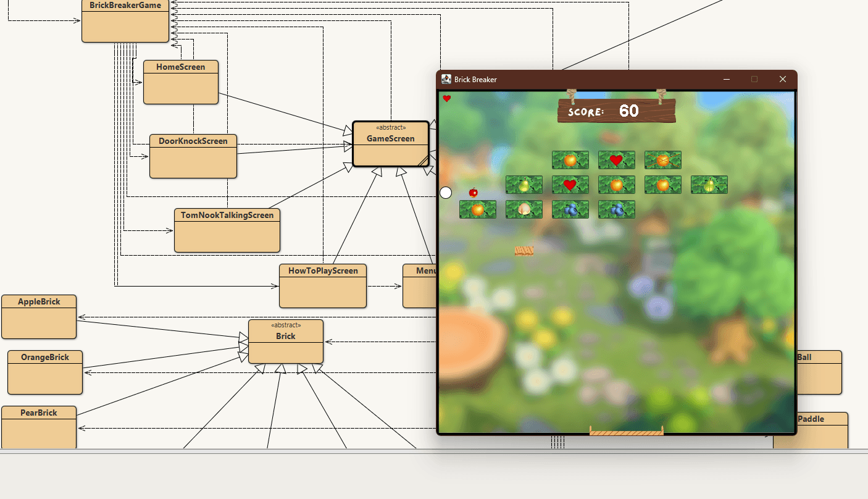Select the pear brick in the middle row

[524, 184]
